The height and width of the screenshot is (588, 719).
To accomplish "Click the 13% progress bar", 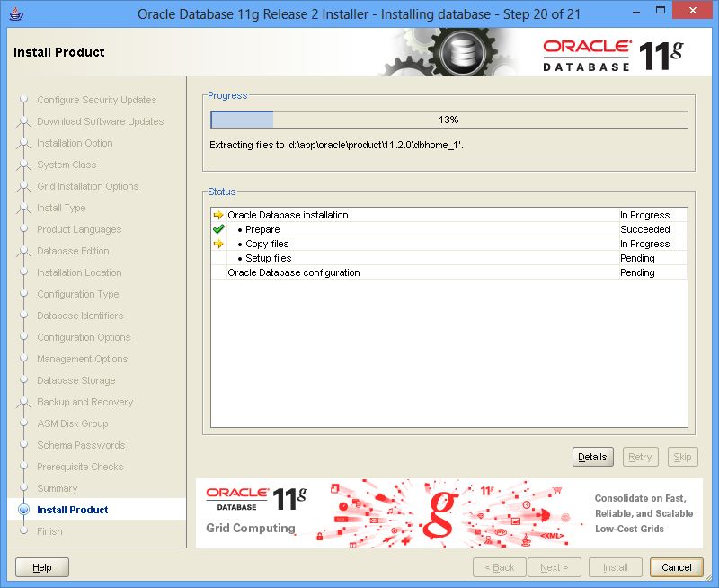I will tap(448, 120).
